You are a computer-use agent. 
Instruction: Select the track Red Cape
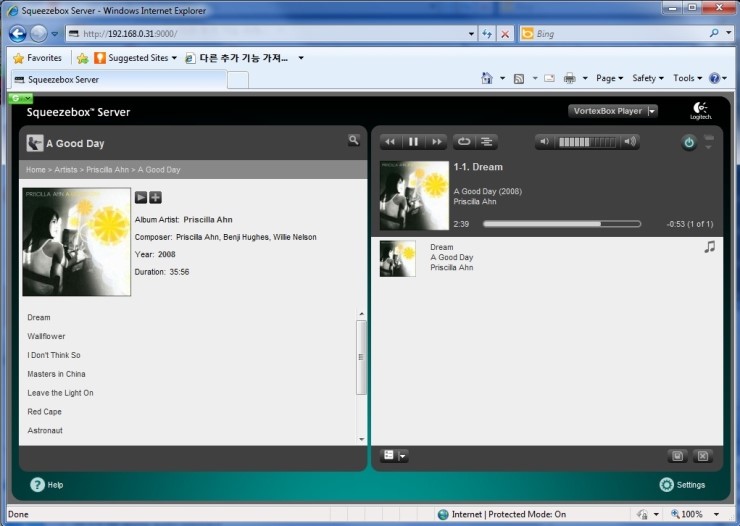click(44, 412)
